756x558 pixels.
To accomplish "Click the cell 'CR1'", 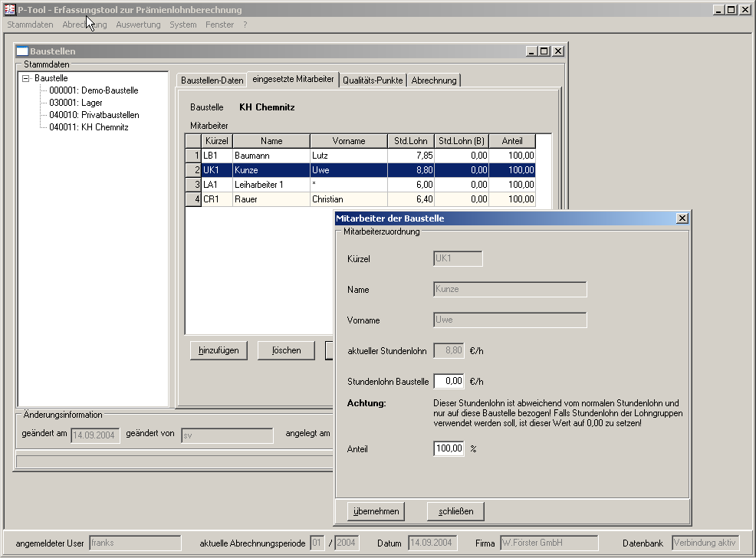I will 217,199.
